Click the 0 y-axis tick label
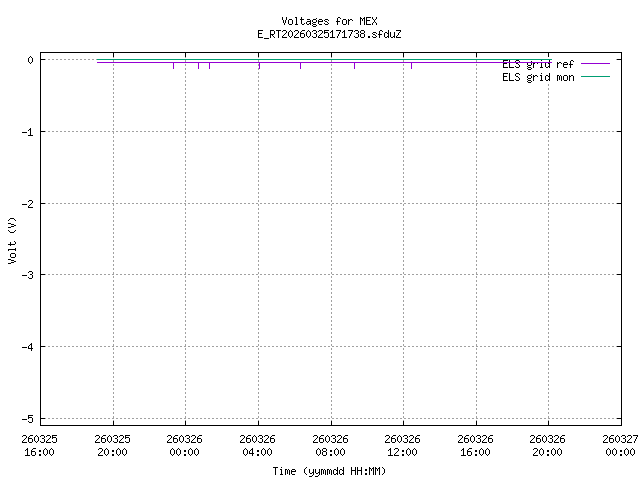The height and width of the screenshot is (480, 640). [x=30, y=60]
